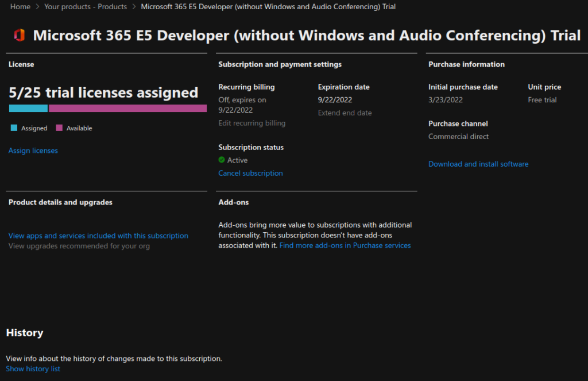588x381 pixels.
Task: Click the Active status text
Action: tap(237, 160)
